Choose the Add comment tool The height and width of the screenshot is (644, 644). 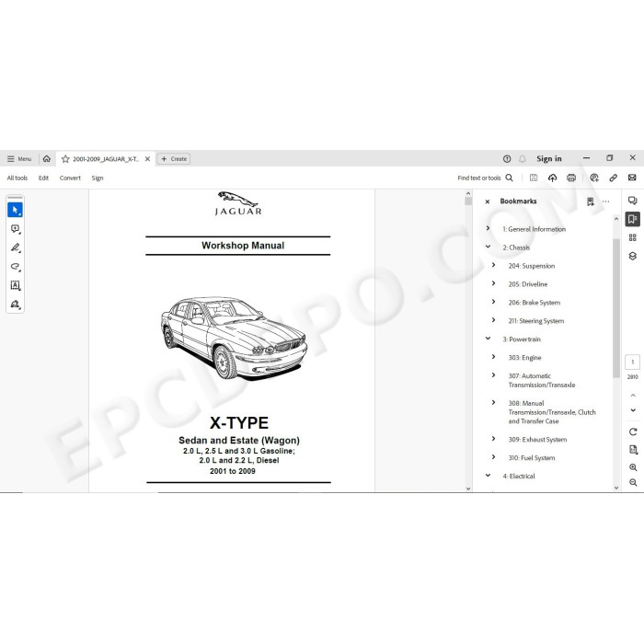[16, 229]
